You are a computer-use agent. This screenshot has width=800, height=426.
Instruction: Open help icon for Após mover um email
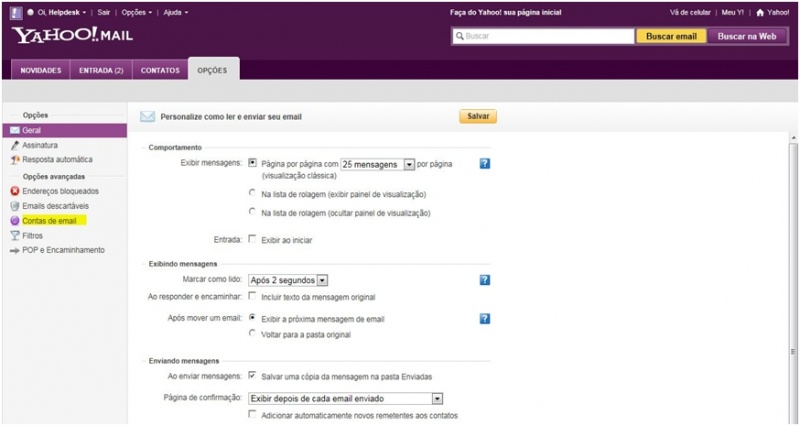pyautogui.click(x=485, y=319)
